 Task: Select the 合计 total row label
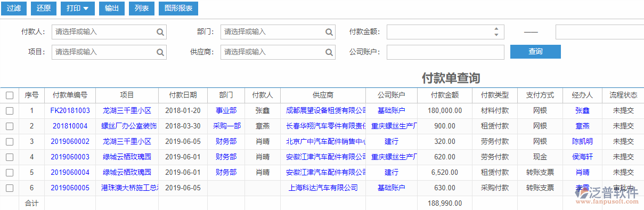(31, 203)
